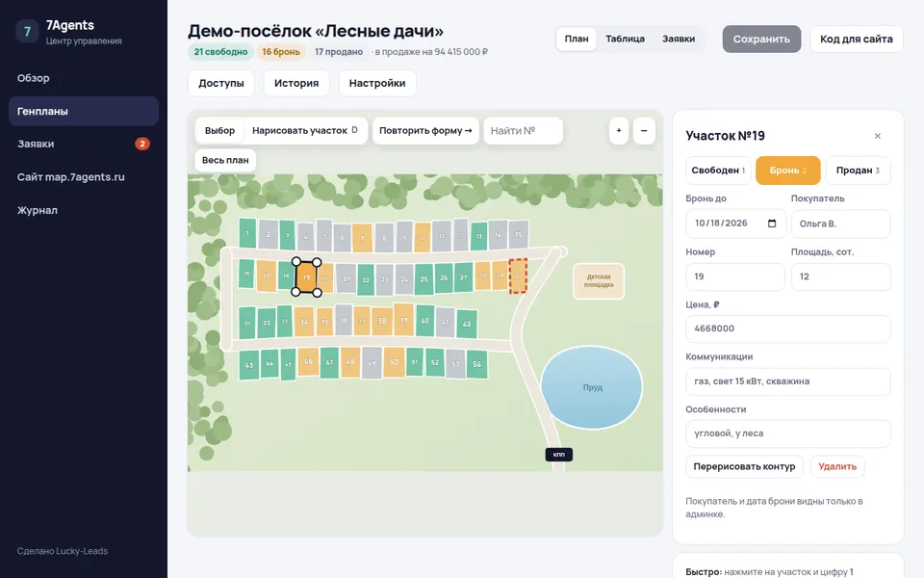Click the Особенности input field
The image size is (924, 578).
(x=788, y=433)
